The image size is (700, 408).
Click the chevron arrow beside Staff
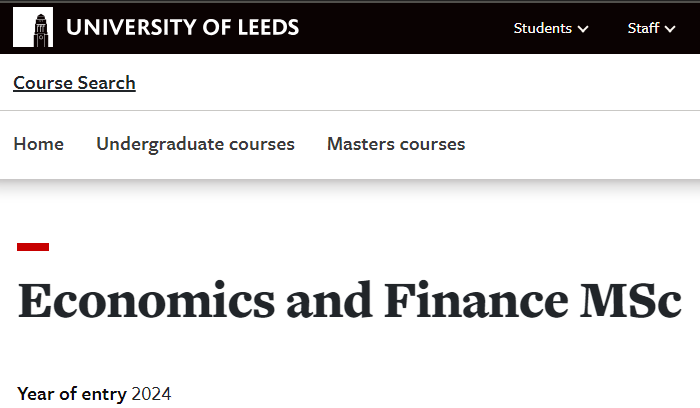point(670,29)
